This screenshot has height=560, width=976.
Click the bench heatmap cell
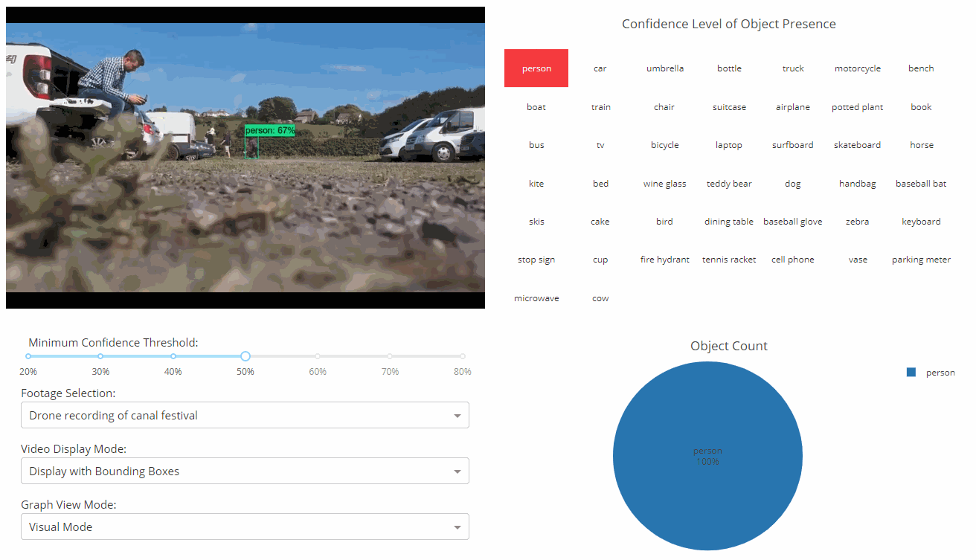point(921,68)
